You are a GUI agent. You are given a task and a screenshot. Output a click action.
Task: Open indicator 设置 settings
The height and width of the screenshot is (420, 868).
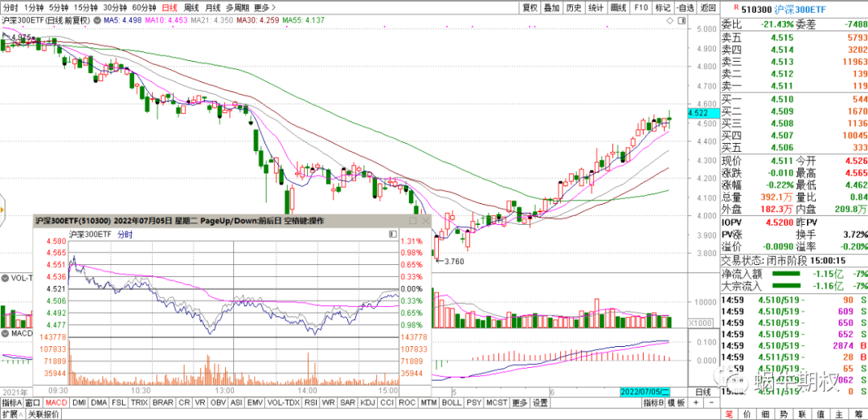coord(540,402)
